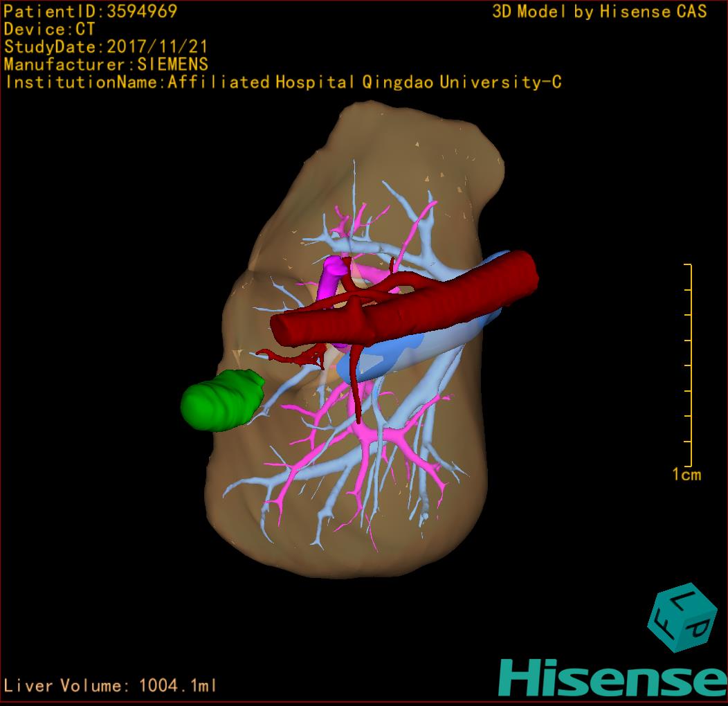
Task: Click the Device:CT text line
Action: tap(49, 29)
